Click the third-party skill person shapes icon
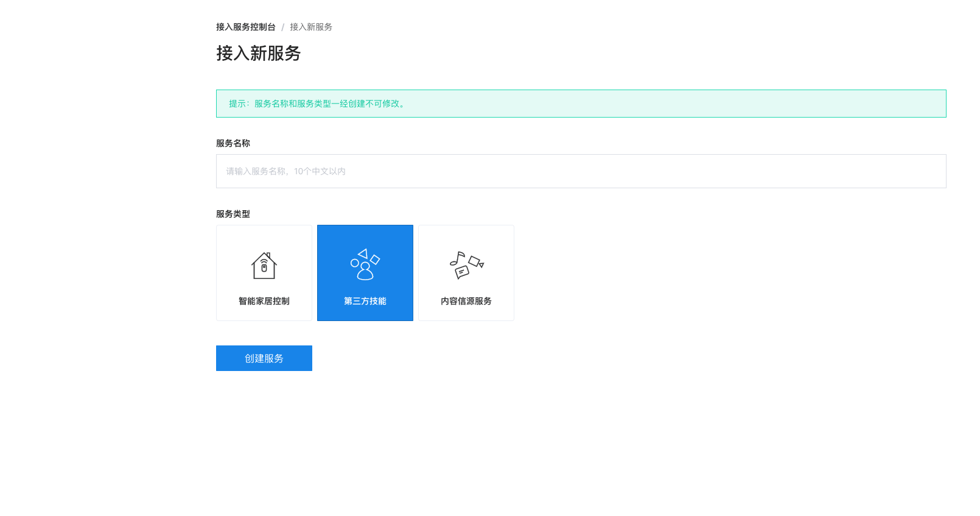Screen dimensions: 980x516 point(365,264)
